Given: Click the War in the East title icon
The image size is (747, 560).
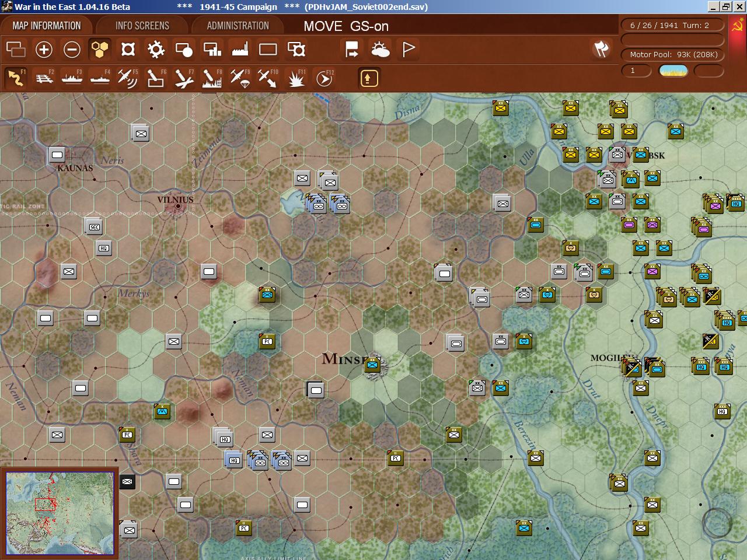Looking at the screenshot, I should [6, 6].
